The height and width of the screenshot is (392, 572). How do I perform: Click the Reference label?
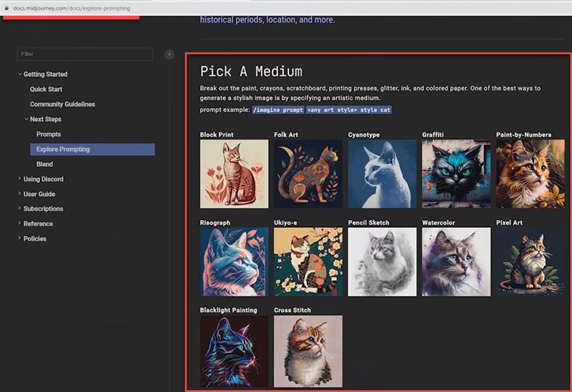(x=38, y=224)
